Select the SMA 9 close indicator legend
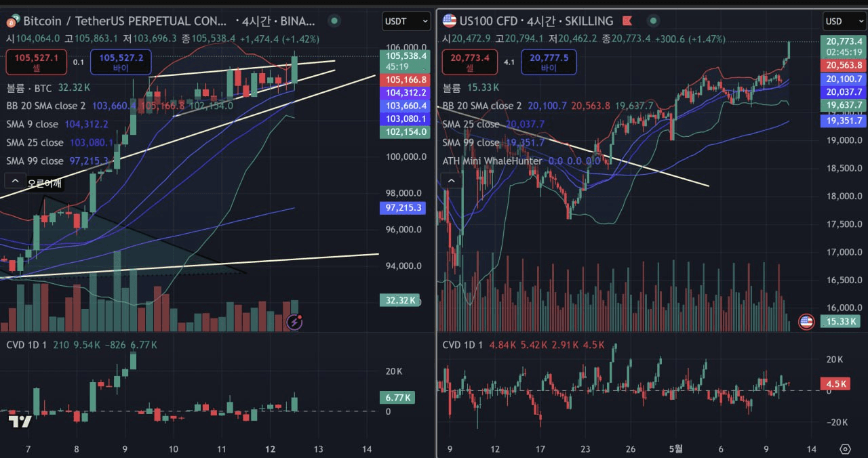Image resolution: width=868 pixels, height=458 pixels. click(x=32, y=124)
